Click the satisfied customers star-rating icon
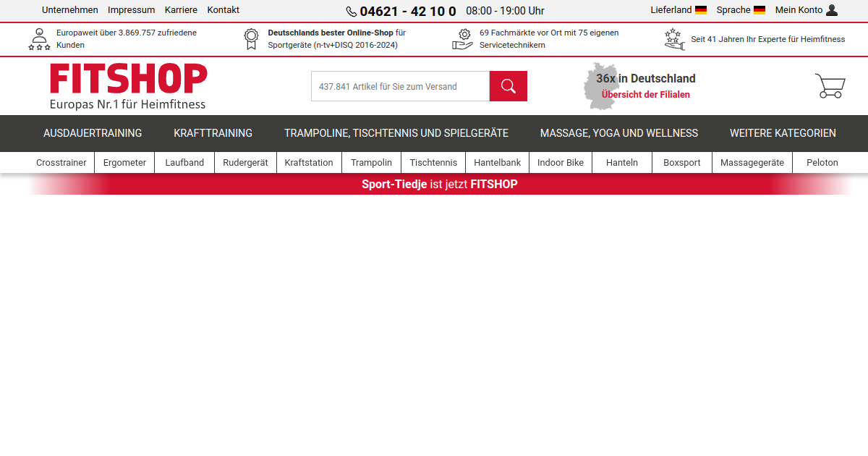The width and height of the screenshot is (868, 456). tap(39, 39)
